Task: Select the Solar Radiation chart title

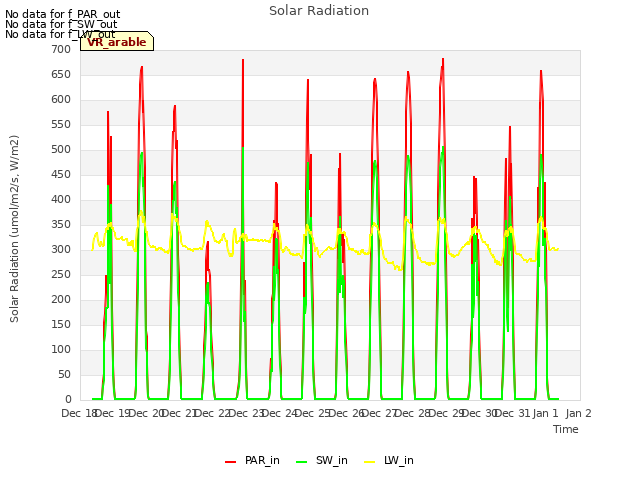Action: (319, 11)
